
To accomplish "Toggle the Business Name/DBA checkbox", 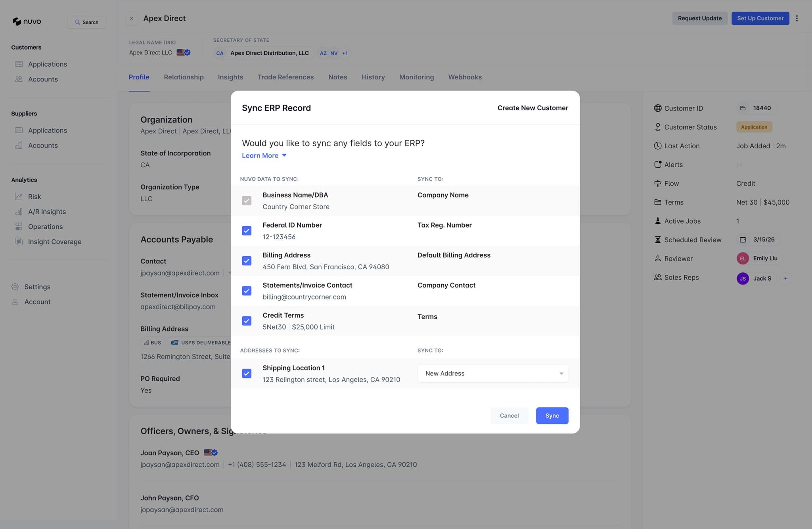I will point(247,201).
